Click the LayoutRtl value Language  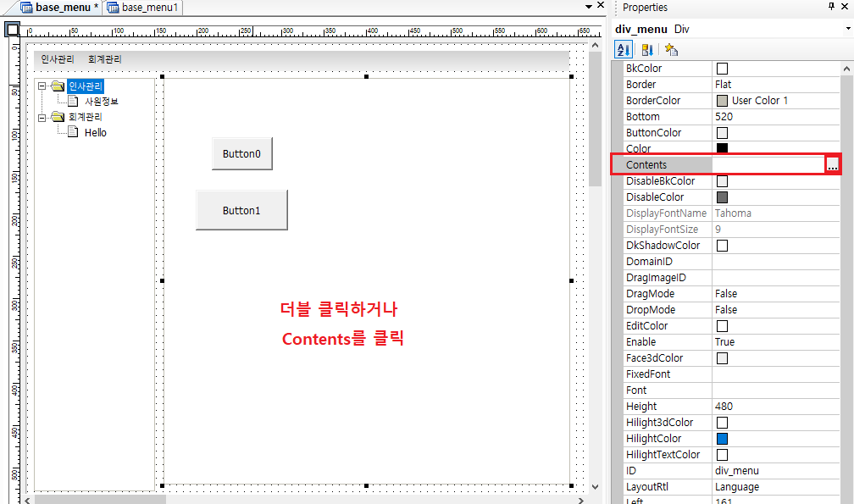click(x=737, y=487)
